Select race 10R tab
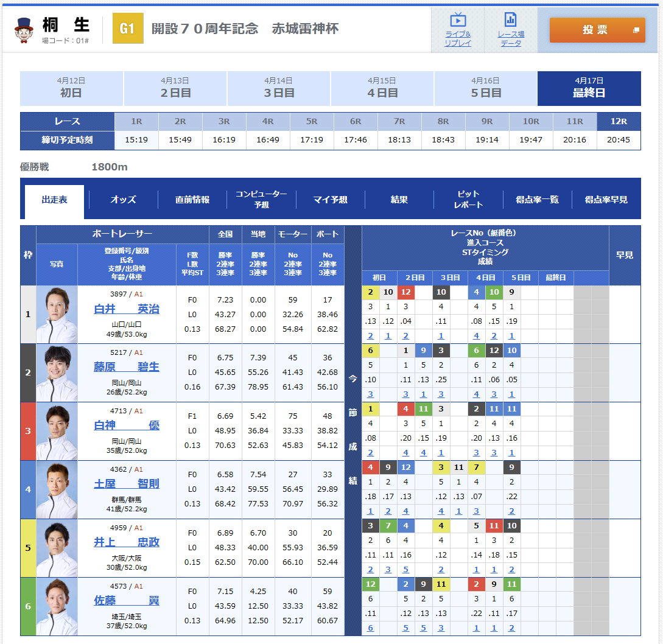Screen dimensions: 663x644 (x=531, y=121)
